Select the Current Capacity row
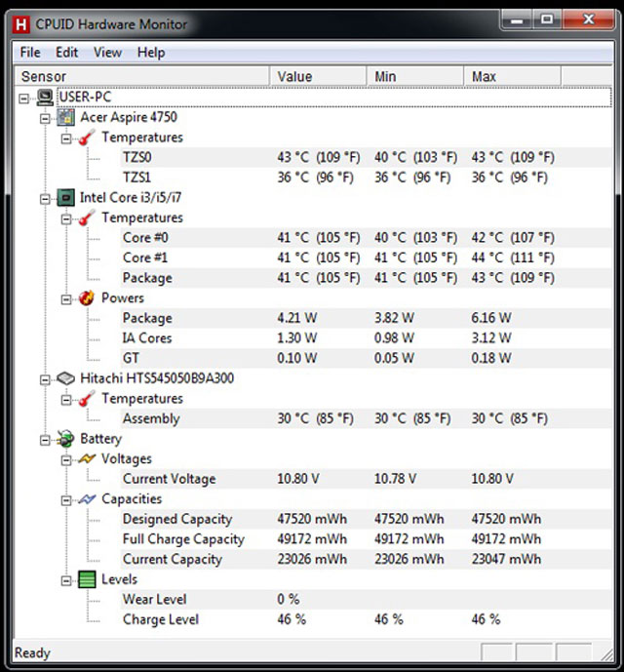624x672 pixels. tap(366, 559)
